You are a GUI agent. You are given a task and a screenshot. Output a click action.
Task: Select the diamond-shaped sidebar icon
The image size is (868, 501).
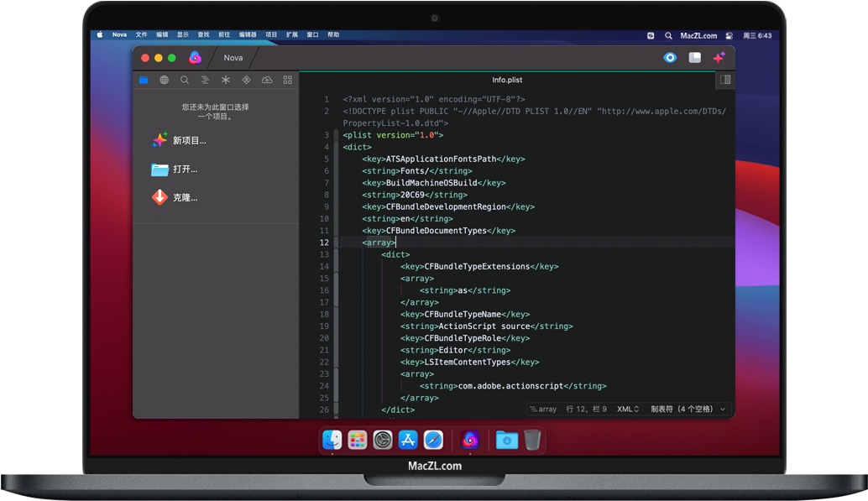pyautogui.click(x=246, y=80)
